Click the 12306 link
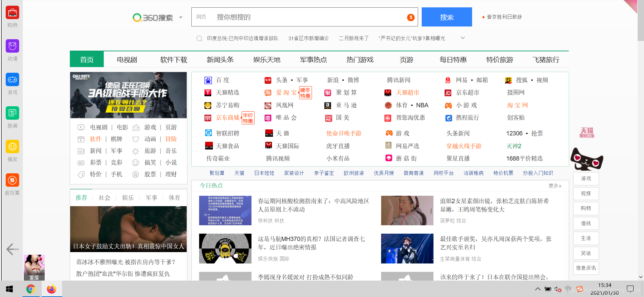 click(x=514, y=133)
